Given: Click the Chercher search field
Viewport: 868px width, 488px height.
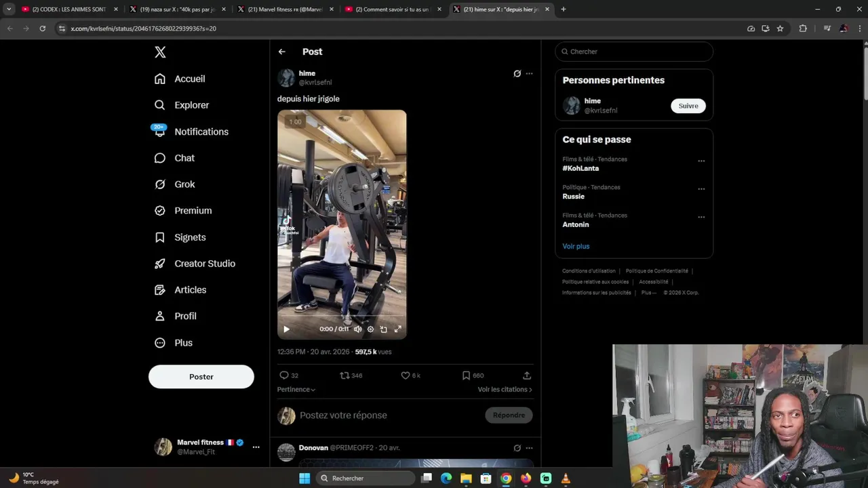Looking at the screenshot, I should (x=634, y=52).
